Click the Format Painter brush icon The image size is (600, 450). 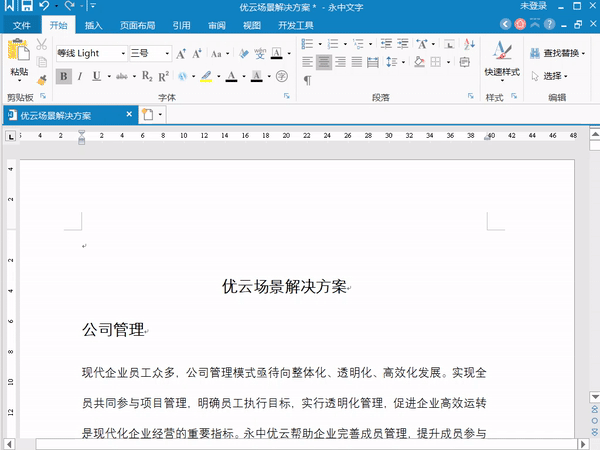coord(41,80)
